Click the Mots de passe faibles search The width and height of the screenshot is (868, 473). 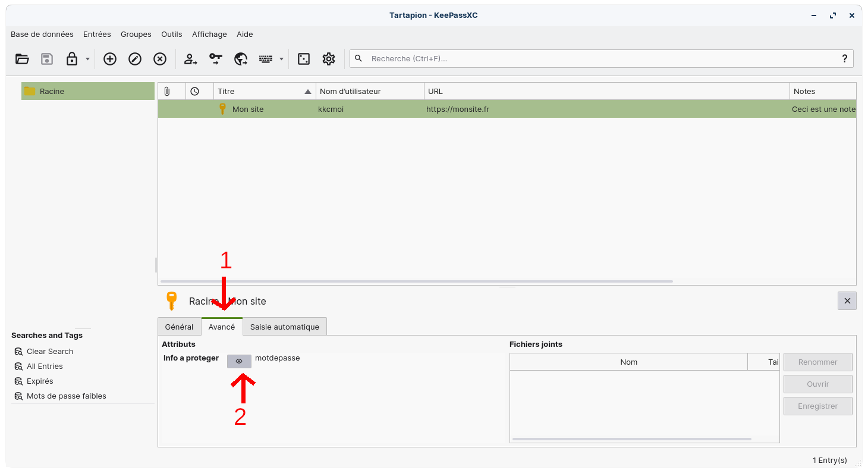(66, 396)
